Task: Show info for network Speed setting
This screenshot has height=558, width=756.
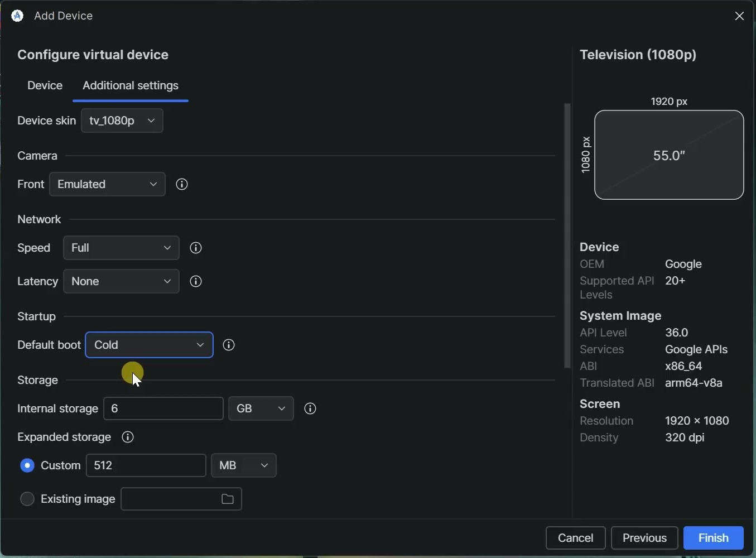Action: (x=196, y=248)
